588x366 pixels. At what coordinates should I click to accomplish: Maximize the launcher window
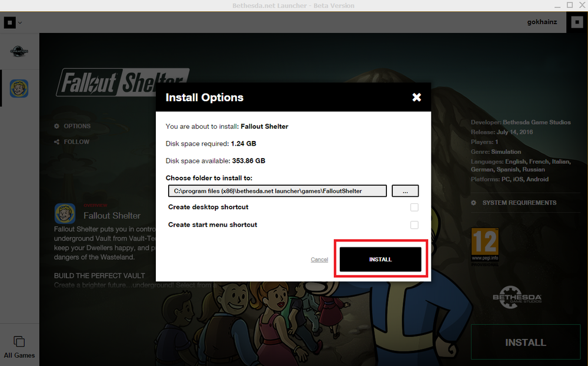(x=570, y=5)
